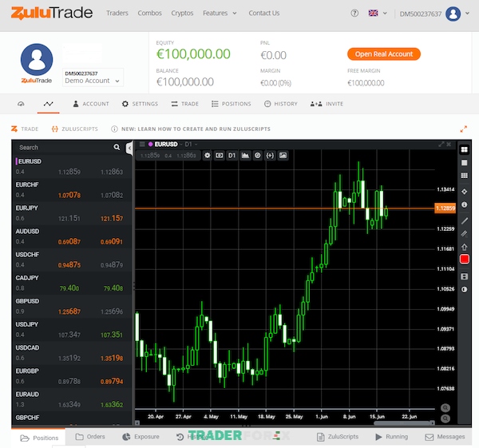Select the chart line tab icon
Image resolution: width=479 pixels, height=448 pixels.
(48, 104)
